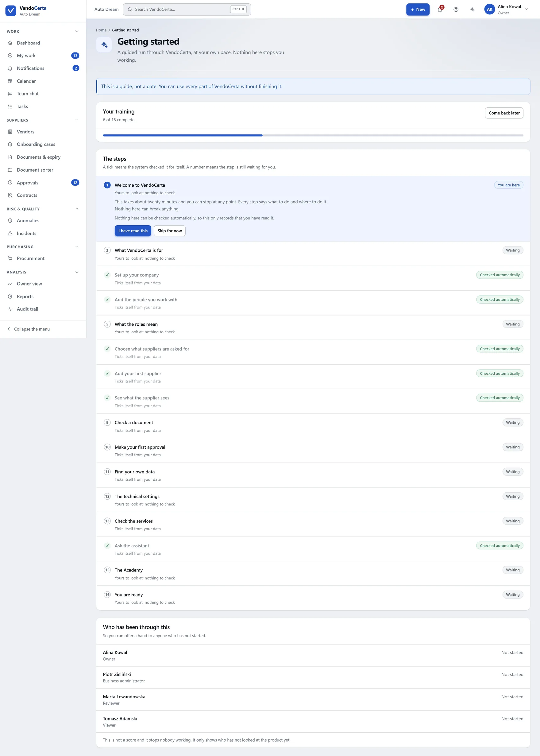Click the My work checkmark icon
The height and width of the screenshot is (756, 540).
point(10,56)
